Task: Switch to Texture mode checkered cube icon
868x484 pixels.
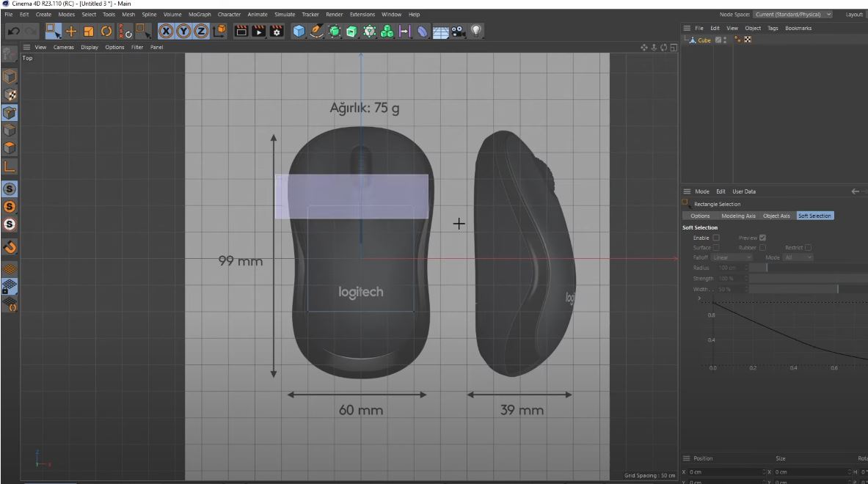Action: [10, 95]
